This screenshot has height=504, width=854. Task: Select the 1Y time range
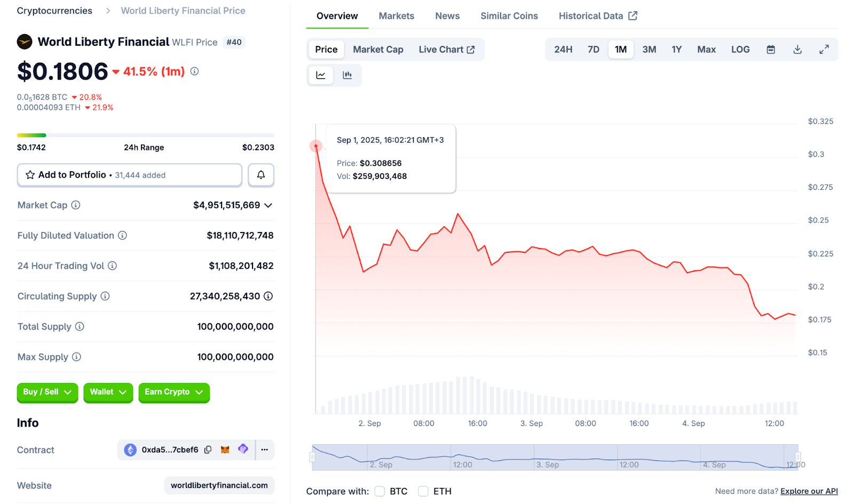point(677,50)
